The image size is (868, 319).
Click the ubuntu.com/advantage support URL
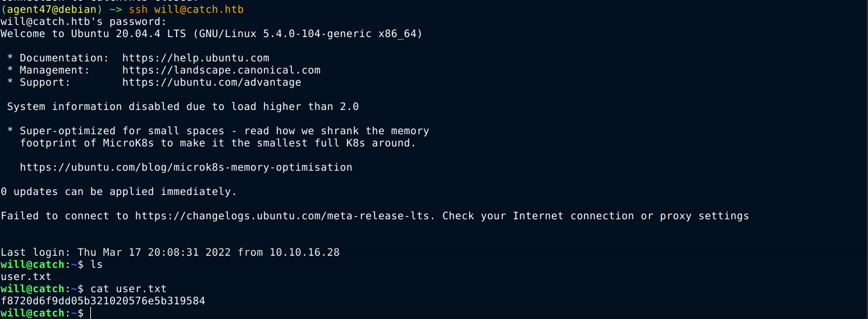(x=211, y=82)
